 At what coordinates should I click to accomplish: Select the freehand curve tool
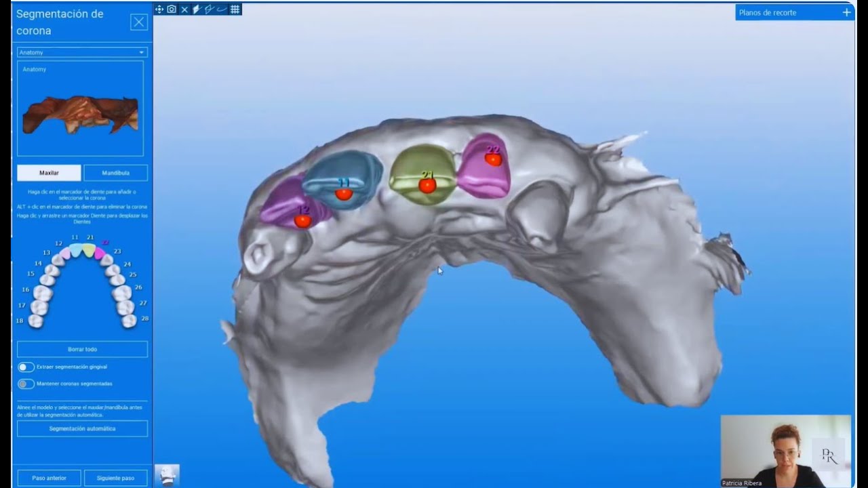[222, 9]
